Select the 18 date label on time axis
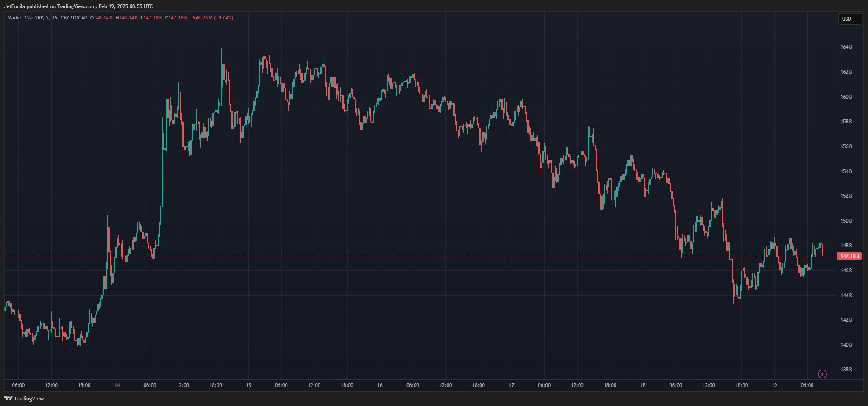Viewport: 868px width, 406px height. 643,385
